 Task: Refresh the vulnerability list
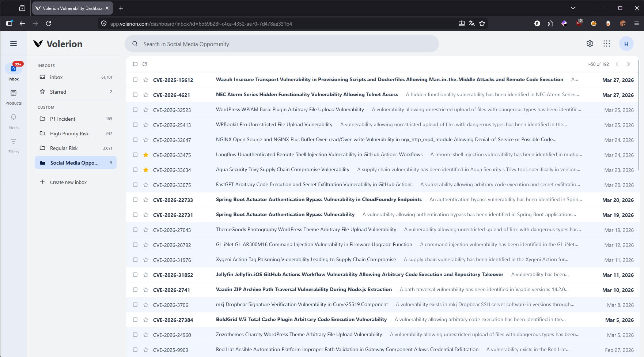[145, 64]
